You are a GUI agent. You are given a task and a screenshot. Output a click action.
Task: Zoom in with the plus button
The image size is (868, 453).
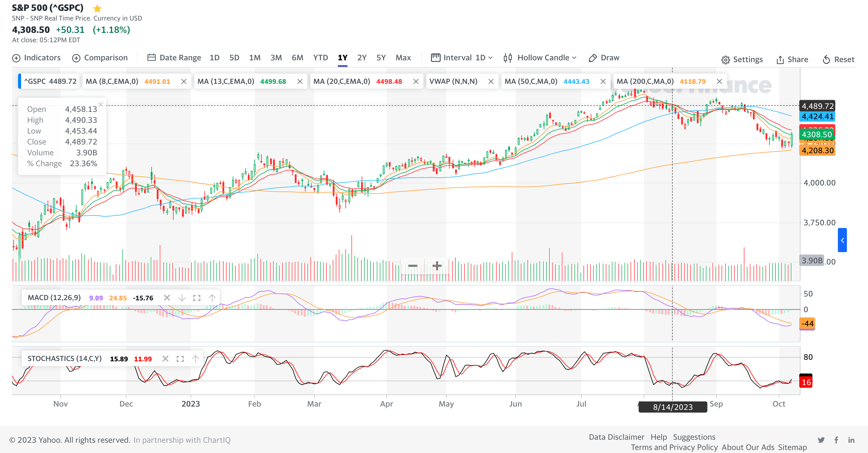click(x=437, y=266)
